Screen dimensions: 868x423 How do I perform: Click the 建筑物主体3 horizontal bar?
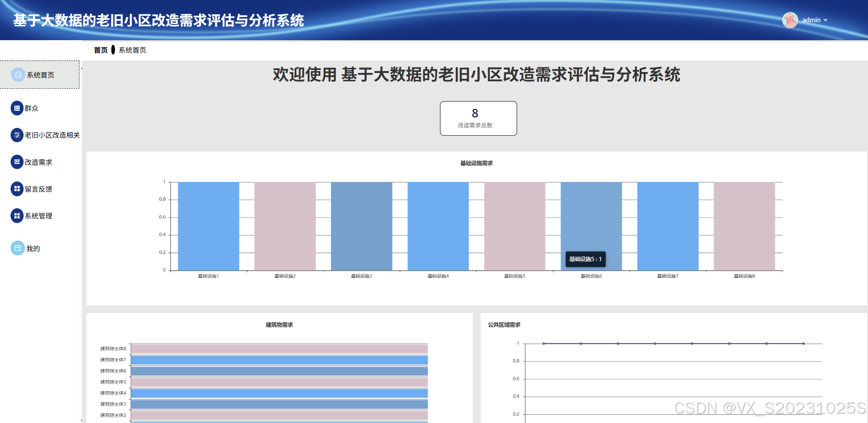tap(279, 405)
